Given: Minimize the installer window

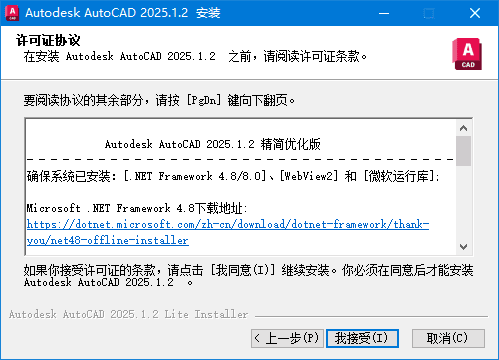Looking at the screenshot, I should point(384,13).
